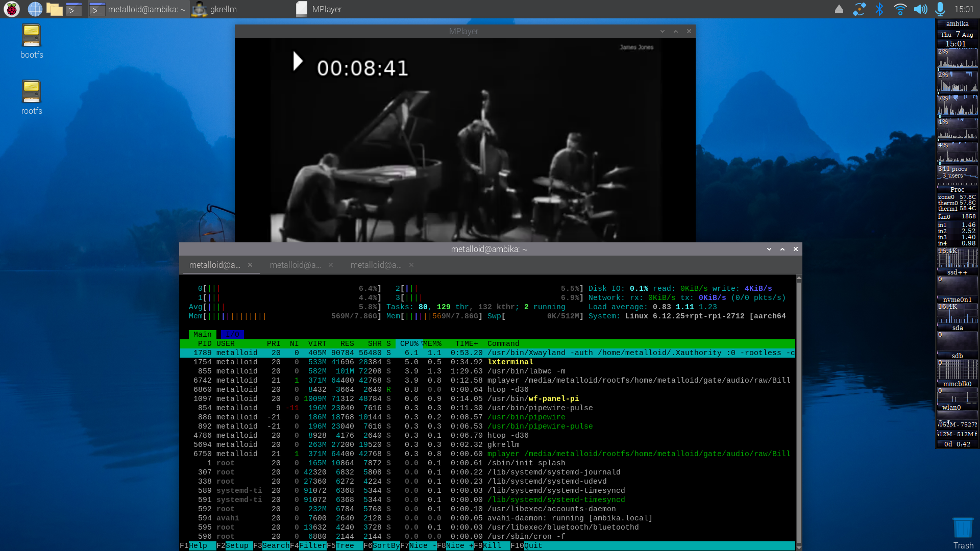Sort by the CPU% column header
980x551 pixels.
point(409,343)
